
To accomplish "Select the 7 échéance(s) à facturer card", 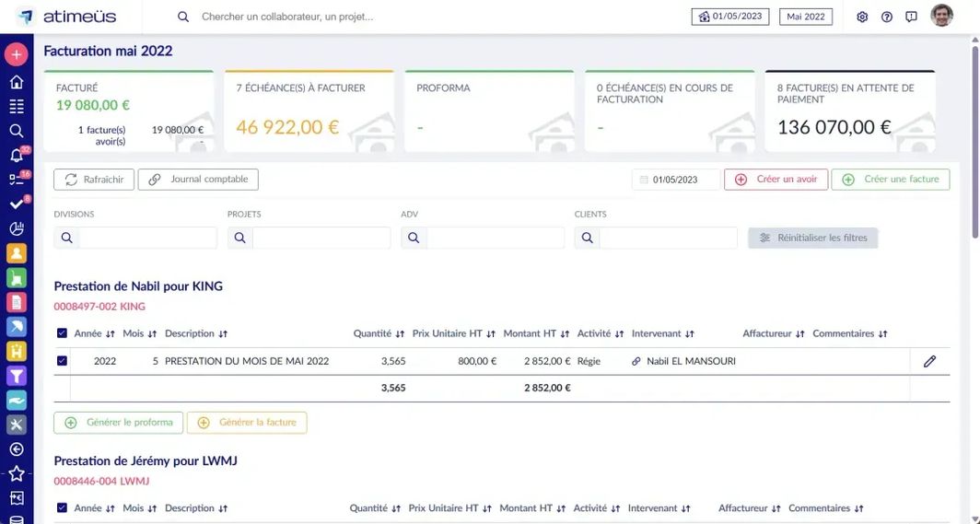I will (309, 111).
